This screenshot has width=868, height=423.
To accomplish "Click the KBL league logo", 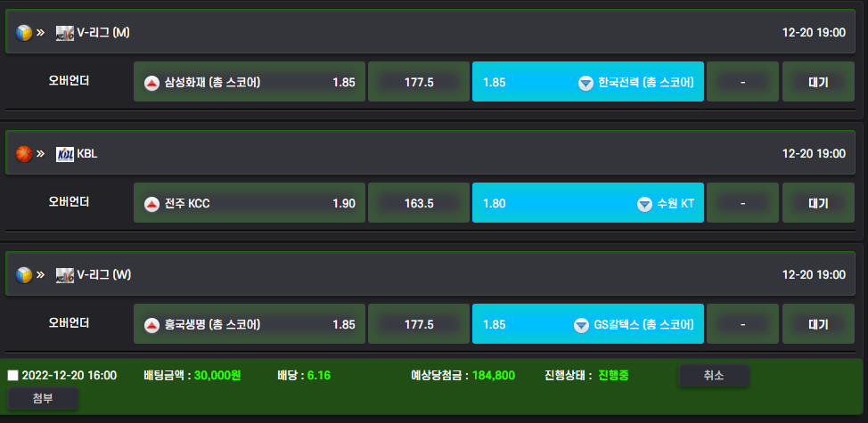I will (x=65, y=154).
